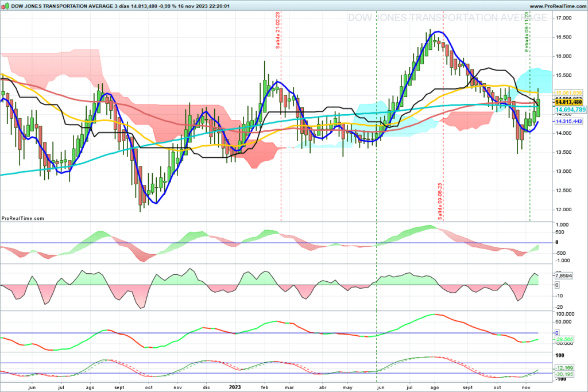The height and width of the screenshot is (392, 588).
Task: Click the 2023 year label on time axis
Action: pyautogui.click(x=235, y=387)
